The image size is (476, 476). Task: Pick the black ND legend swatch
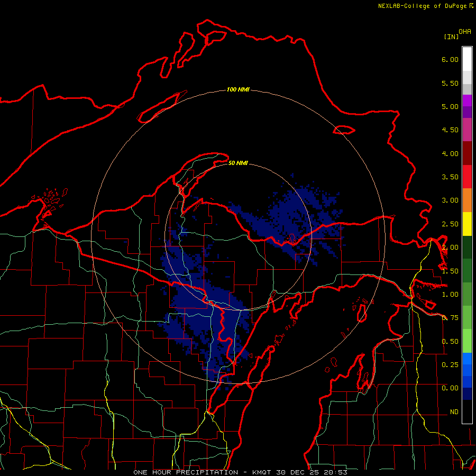[467, 411]
